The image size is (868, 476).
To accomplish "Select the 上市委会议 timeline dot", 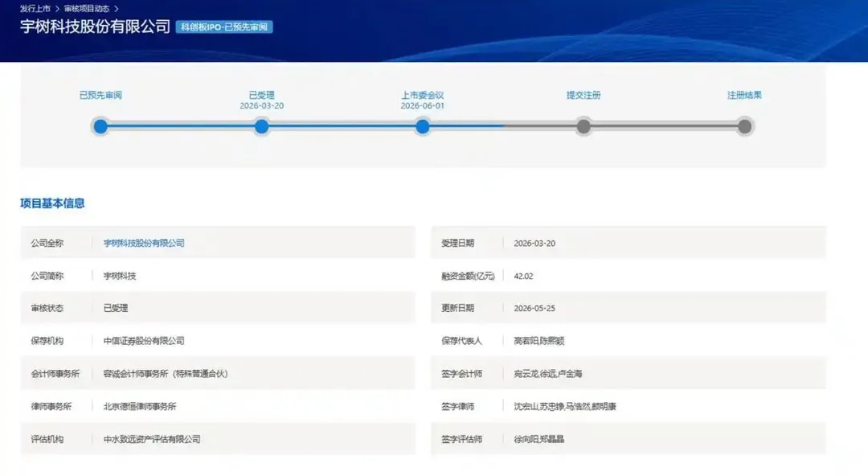I will click(x=423, y=126).
